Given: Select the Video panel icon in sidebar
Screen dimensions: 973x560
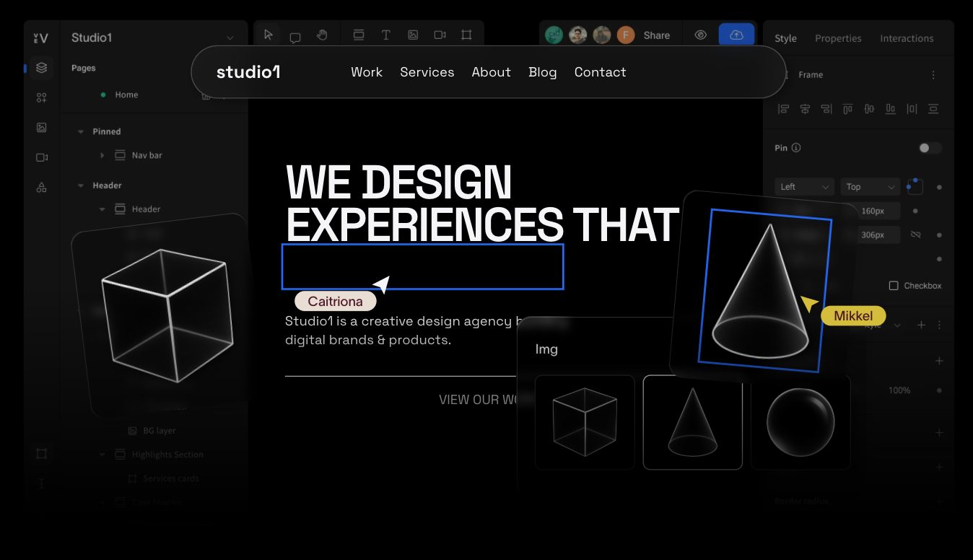Looking at the screenshot, I should 41,157.
